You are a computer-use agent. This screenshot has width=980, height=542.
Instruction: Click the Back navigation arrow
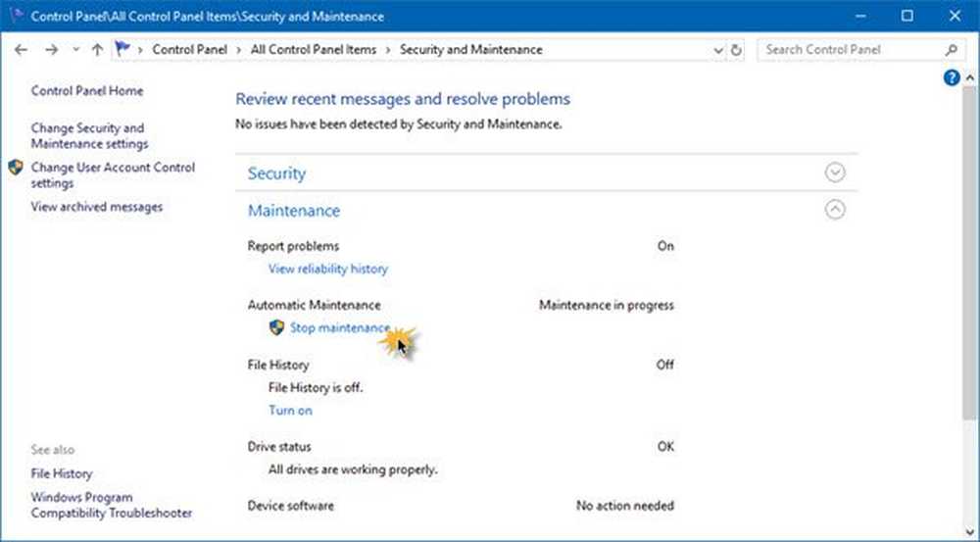coord(22,50)
